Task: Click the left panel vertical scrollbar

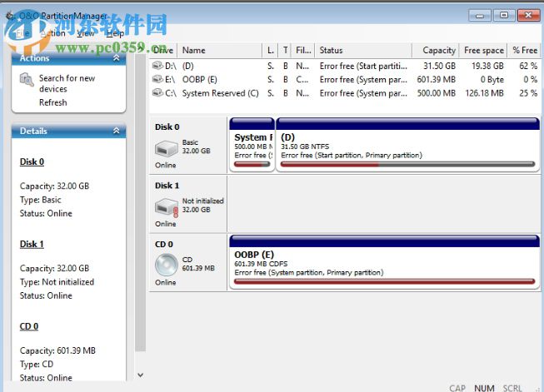Action: [x=140, y=203]
